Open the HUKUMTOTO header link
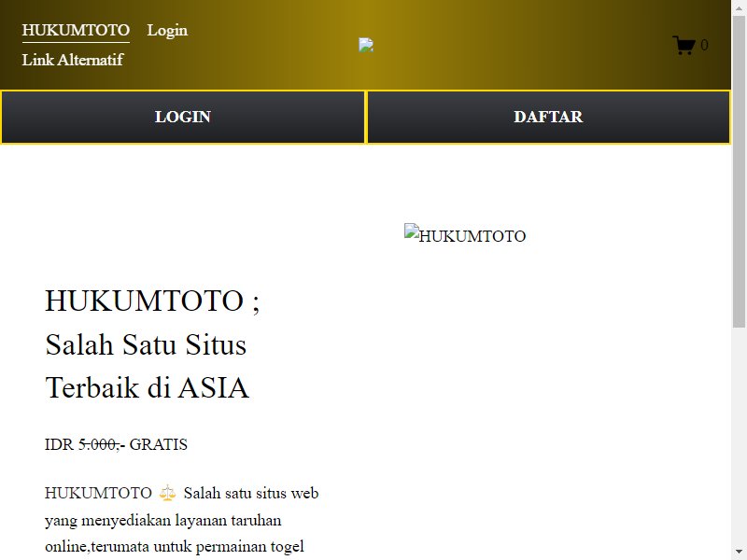This screenshot has width=747, height=560. (76, 31)
